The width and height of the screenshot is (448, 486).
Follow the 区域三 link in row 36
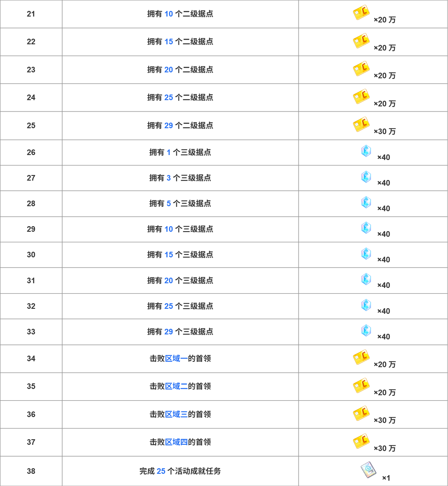click(176, 414)
